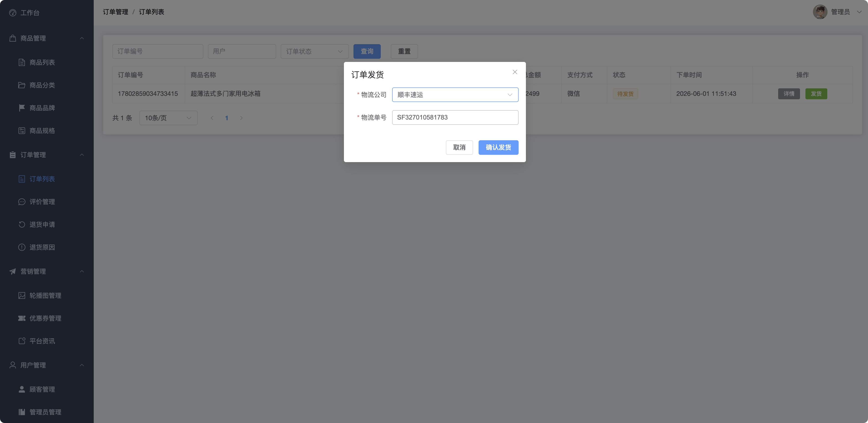Open the 订单状态 filter dropdown
Image resolution: width=868 pixels, height=423 pixels.
click(x=314, y=51)
